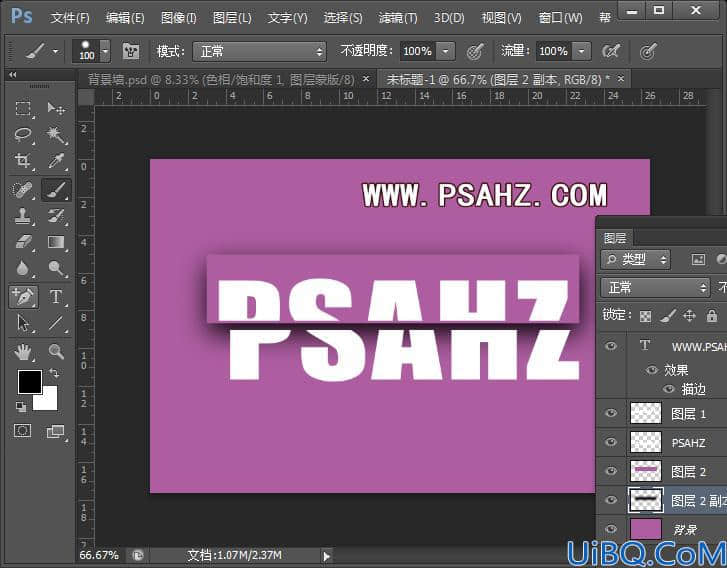Image resolution: width=727 pixels, height=568 pixels.
Task: Open the layer filter 类型 dropdown
Action: [x=635, y=259]
